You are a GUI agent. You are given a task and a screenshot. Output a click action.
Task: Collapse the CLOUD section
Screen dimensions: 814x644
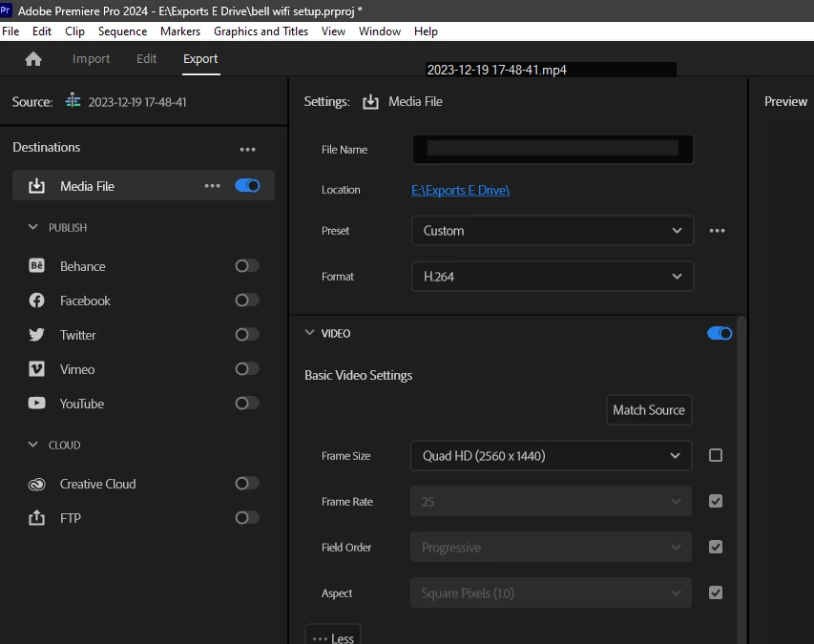pyautogui.click(x=32, y=445)
